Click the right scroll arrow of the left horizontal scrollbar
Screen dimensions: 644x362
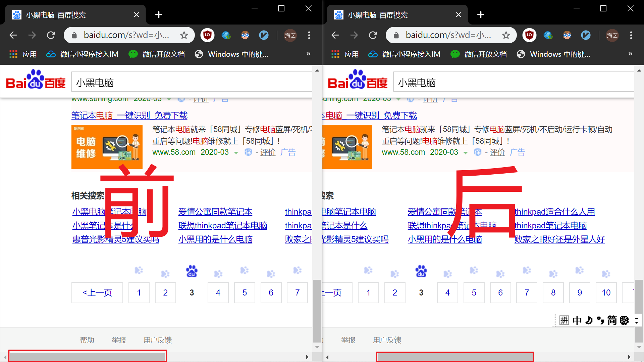[307, 357]
